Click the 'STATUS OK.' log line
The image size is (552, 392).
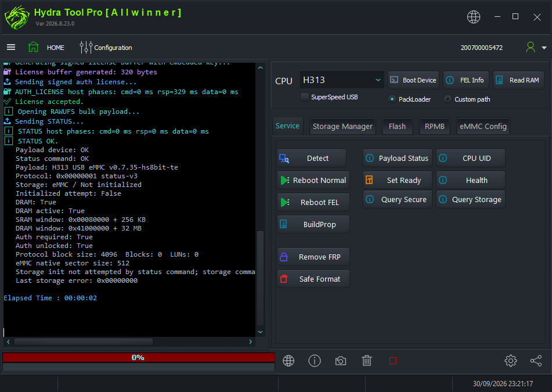tap(38, 141)
